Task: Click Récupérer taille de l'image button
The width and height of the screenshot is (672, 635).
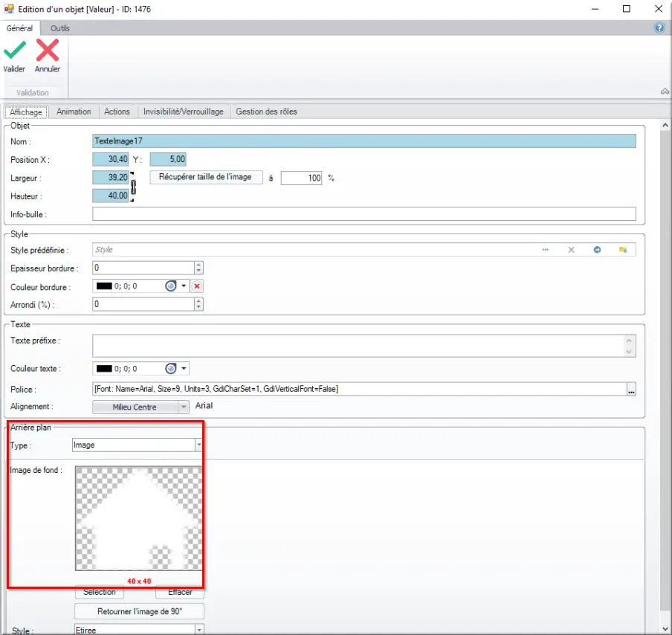Action: click(x=206, y=177)
